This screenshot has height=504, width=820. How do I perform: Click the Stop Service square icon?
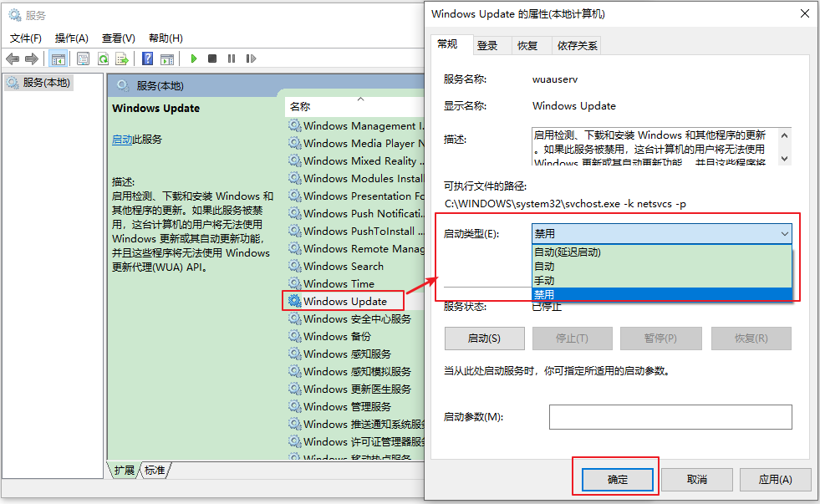(x=212, y=59)
